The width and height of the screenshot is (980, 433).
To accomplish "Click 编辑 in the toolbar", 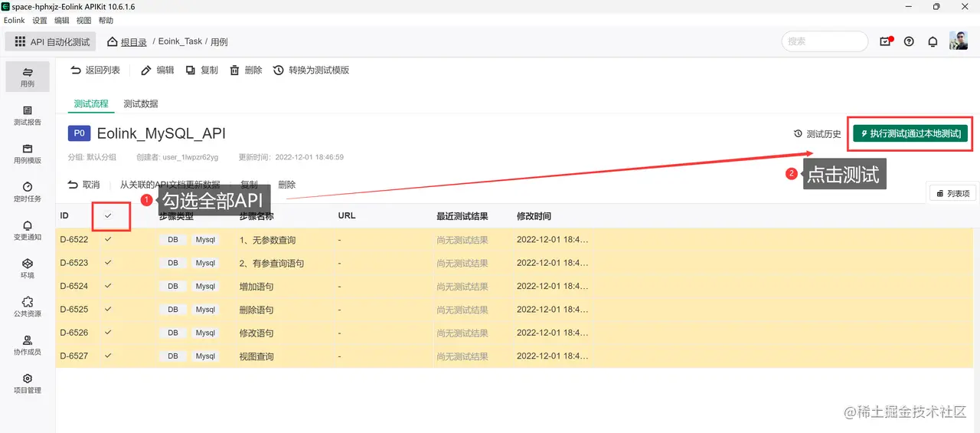I will point(158,70).
